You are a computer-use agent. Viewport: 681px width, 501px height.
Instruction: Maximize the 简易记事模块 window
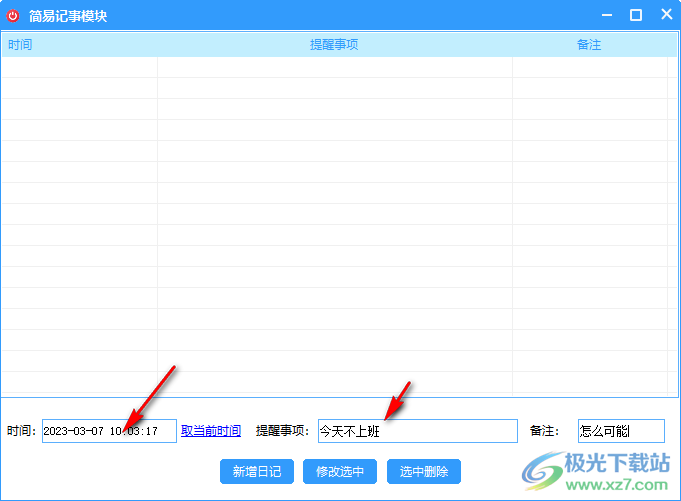(x=636, y=16)
